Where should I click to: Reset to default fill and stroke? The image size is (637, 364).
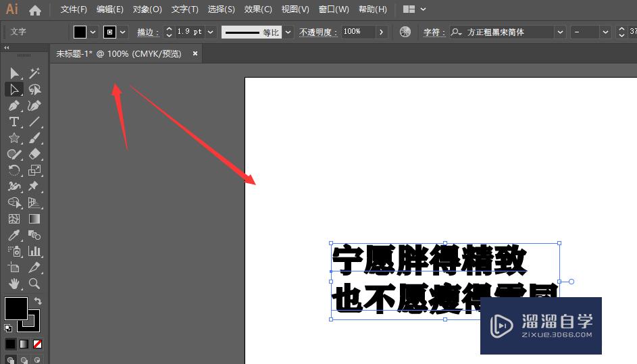8,328
